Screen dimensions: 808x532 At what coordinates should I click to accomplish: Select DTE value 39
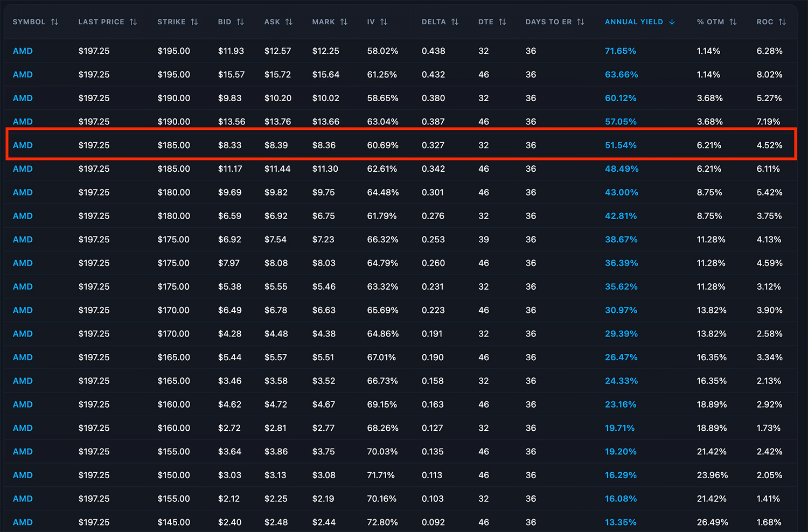(x=484, y=240)
